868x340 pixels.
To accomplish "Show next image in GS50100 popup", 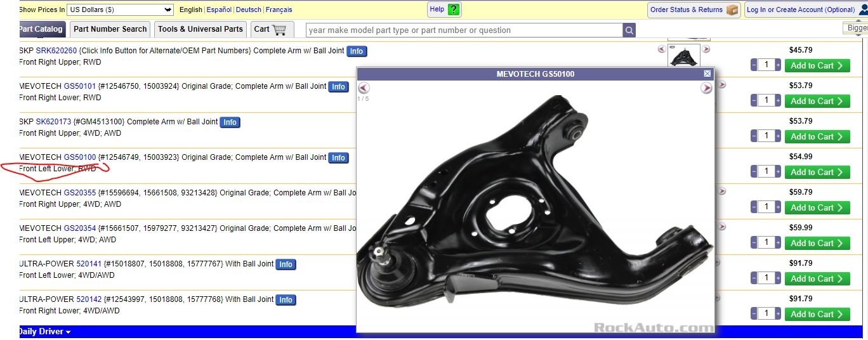I will [x=706, y=88].
